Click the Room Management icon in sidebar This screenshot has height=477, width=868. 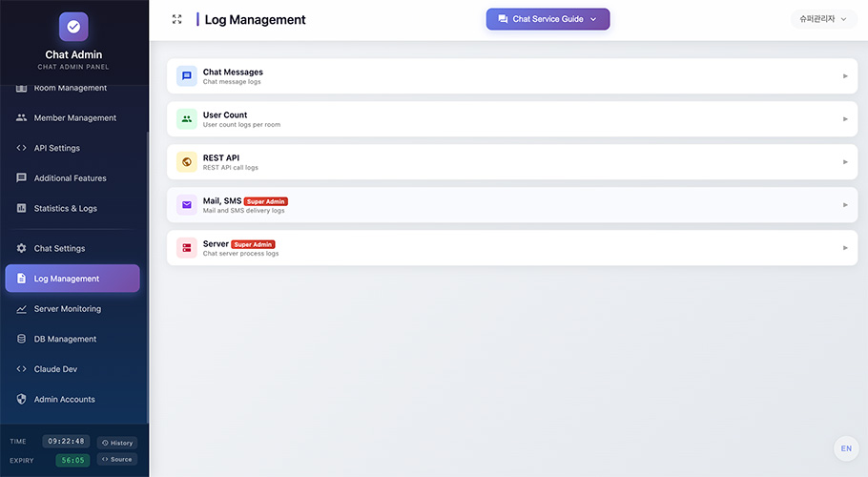pyautogui.click(x=21, y=88)
